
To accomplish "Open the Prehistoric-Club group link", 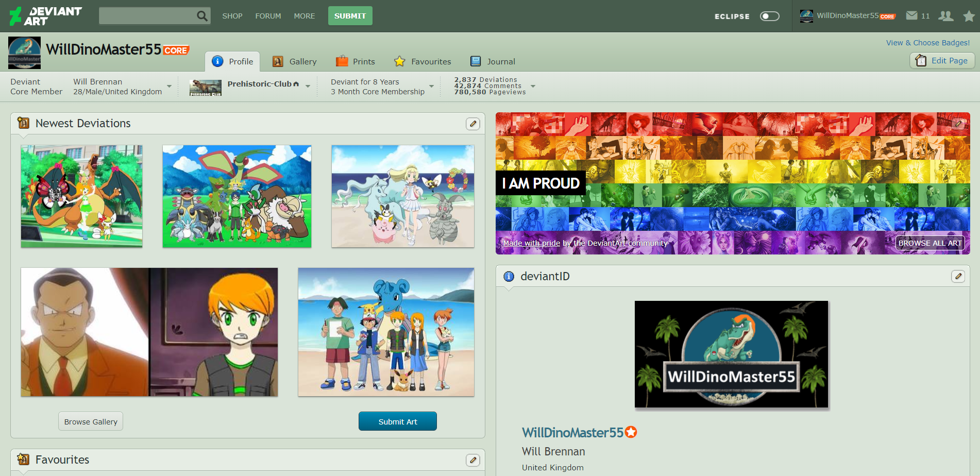I will pos(260,84).
